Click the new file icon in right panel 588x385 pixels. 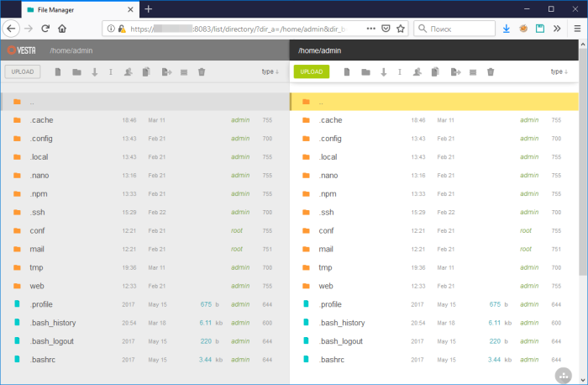347,71
